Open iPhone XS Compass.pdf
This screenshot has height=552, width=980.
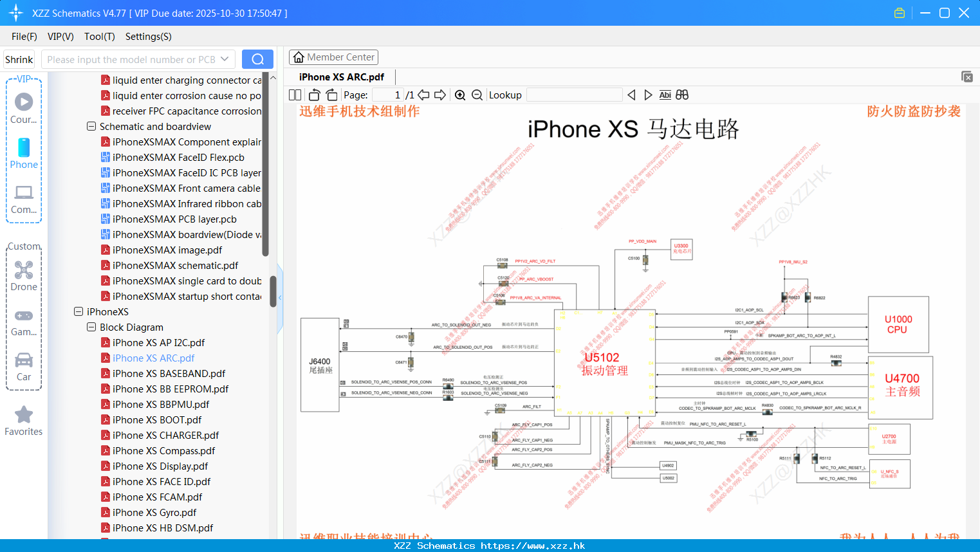click(x=163, y=450)
